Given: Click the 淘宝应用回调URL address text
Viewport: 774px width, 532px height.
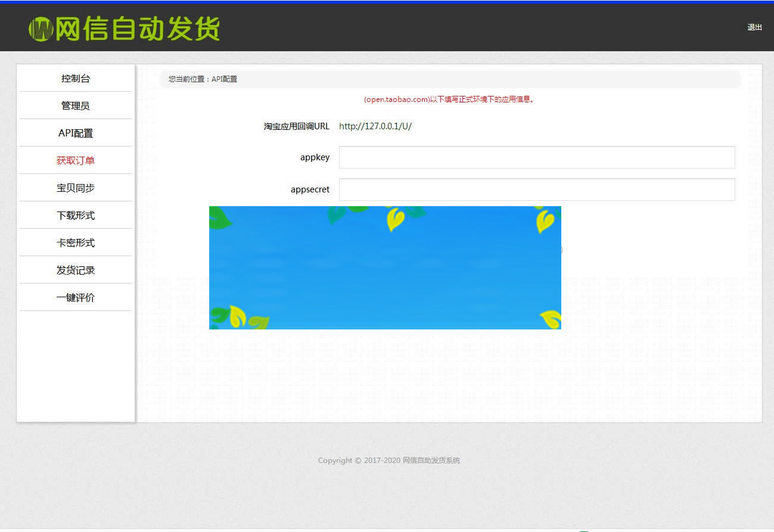Looking at the screenshot, I should (x=375, y=126).
